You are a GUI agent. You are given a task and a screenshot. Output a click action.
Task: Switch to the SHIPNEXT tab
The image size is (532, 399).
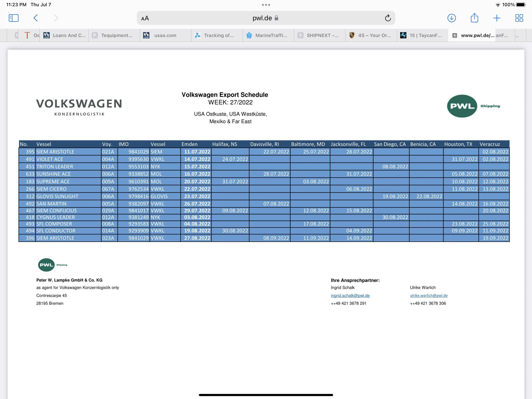[320, 35]
